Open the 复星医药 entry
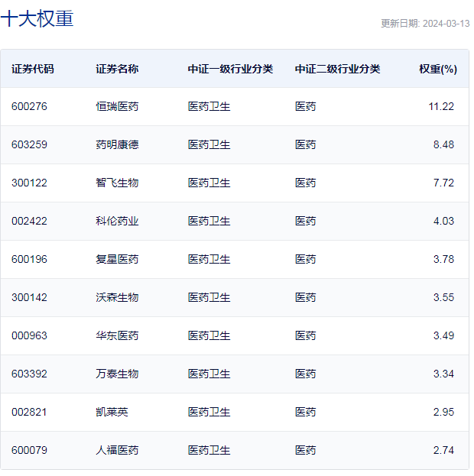This screenshot has width=474, height=476. tap(117, 259)
